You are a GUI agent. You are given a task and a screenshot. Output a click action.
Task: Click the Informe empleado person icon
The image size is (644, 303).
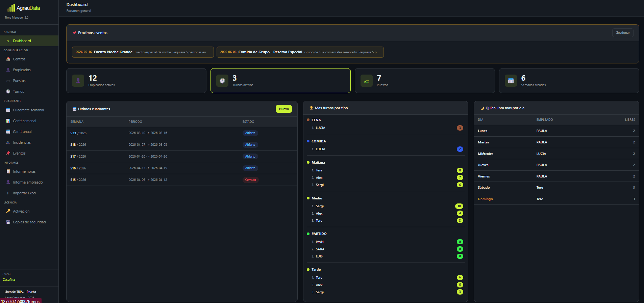click(x=8, y=182)
